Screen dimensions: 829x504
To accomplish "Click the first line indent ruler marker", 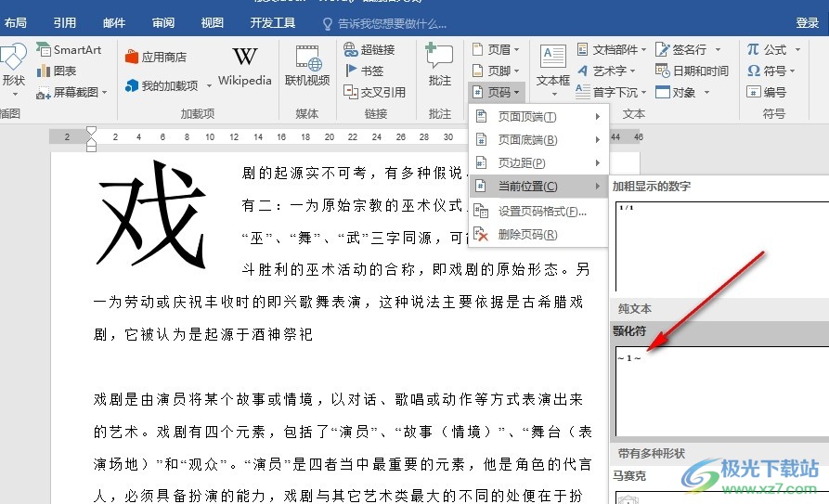I will [91, 131].
